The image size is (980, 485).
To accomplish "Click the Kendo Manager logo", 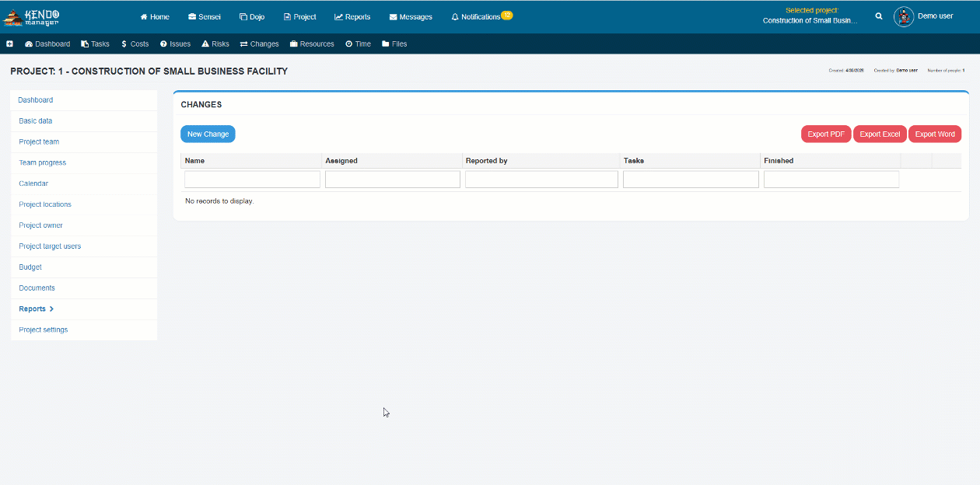I will [32, 16].
